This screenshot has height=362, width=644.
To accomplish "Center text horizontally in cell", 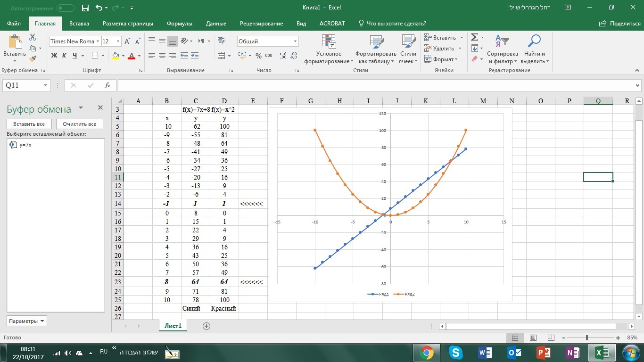I will (162, 56).
